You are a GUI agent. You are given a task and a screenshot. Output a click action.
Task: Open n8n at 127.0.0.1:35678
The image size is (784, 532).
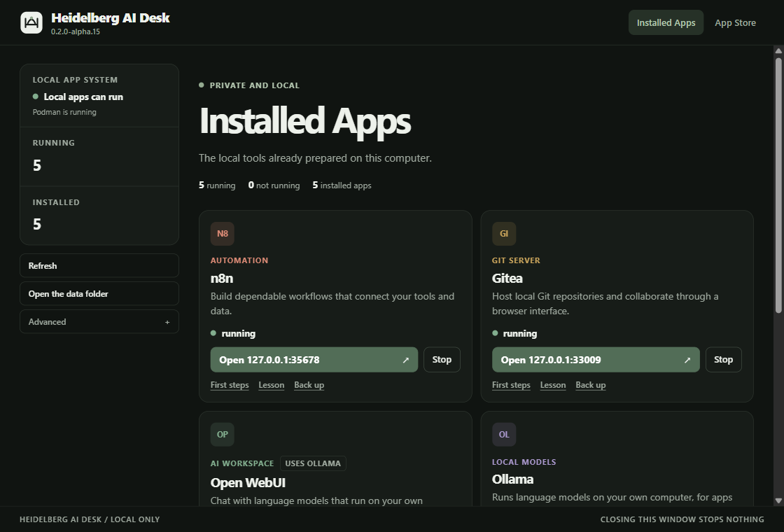314,360
